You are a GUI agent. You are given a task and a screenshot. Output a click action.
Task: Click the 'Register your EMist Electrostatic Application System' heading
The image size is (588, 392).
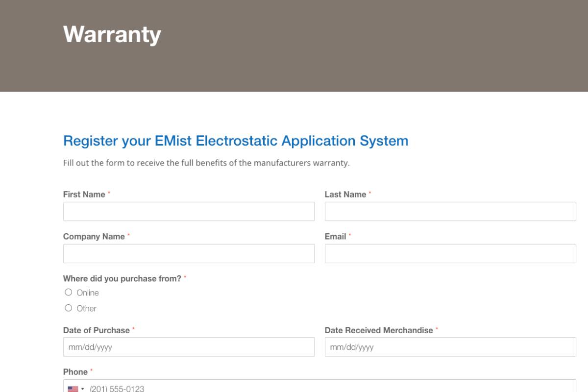235,141
